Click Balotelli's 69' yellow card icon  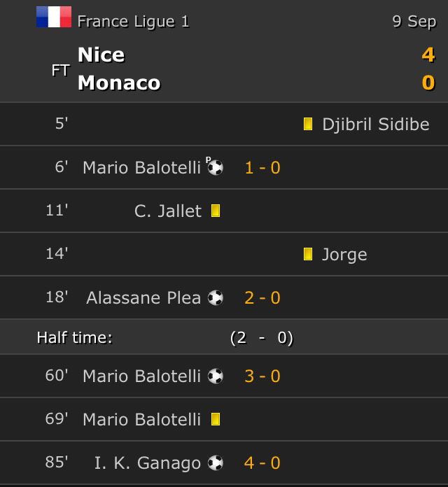[216, 420]
